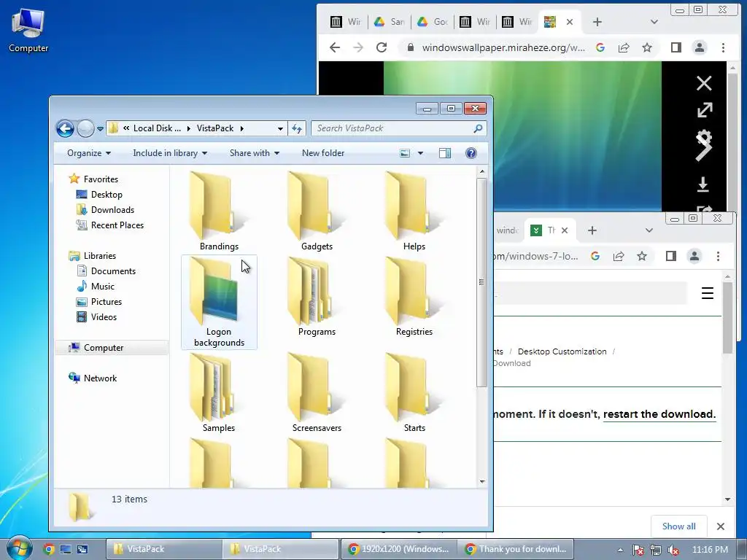747x560 pixels.
Task: Switch to the first Wir tab in top Chrome
Action: coord(346,22)
